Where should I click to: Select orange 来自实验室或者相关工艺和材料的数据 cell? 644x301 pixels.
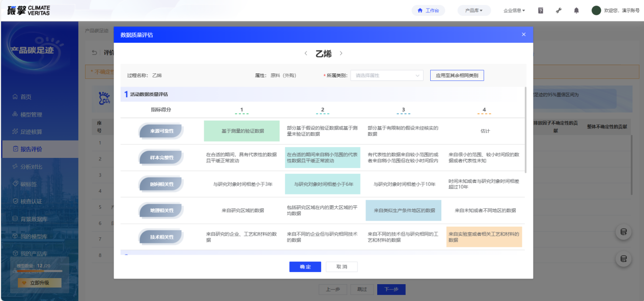tap(484, 237)
